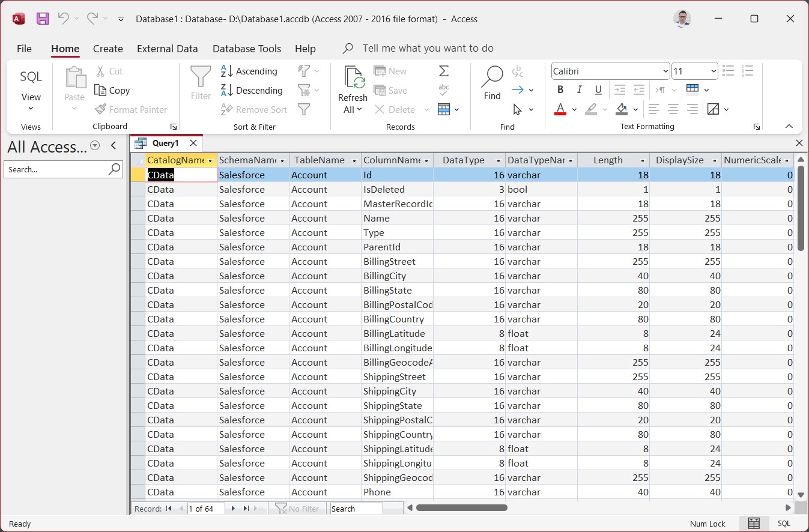Collapse the navigation pane with shutter button
The height and width of the screenshot is (532, 809).
[114, 146]
